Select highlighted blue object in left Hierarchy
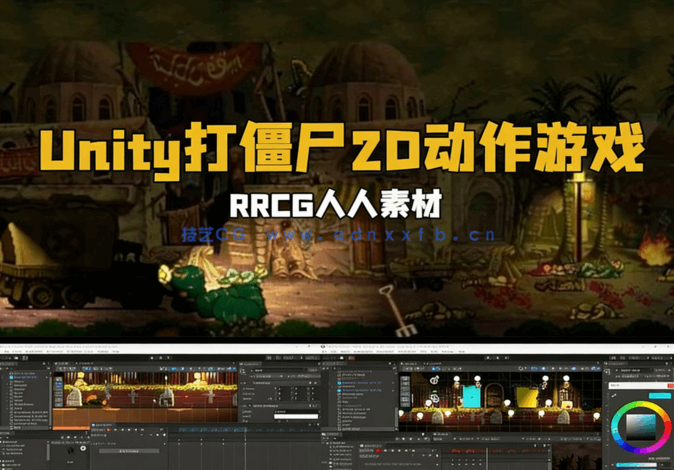 click(24, 377)
